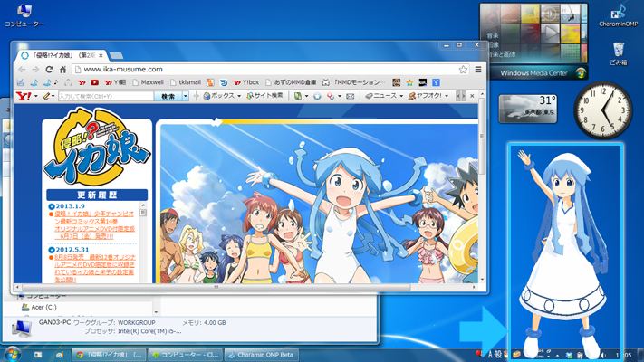Open the tklsmail bookmark

[x=186, y=82]
